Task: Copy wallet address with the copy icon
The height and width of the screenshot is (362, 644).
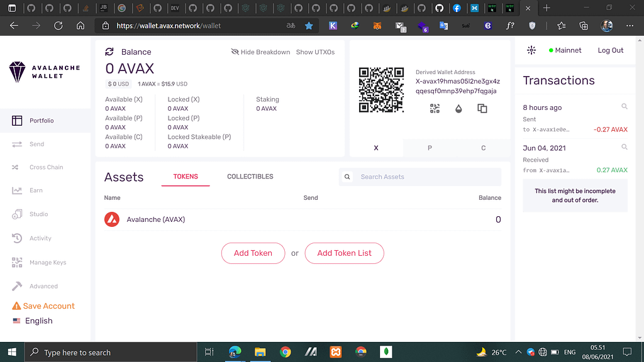Action: [482, 108]
